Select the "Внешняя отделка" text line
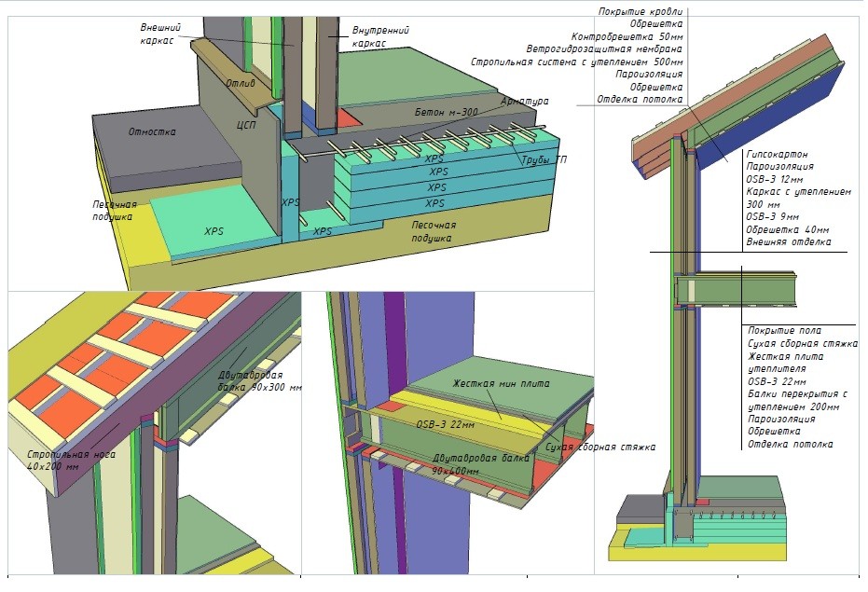 pyautogui.click(x=788, y=242)
